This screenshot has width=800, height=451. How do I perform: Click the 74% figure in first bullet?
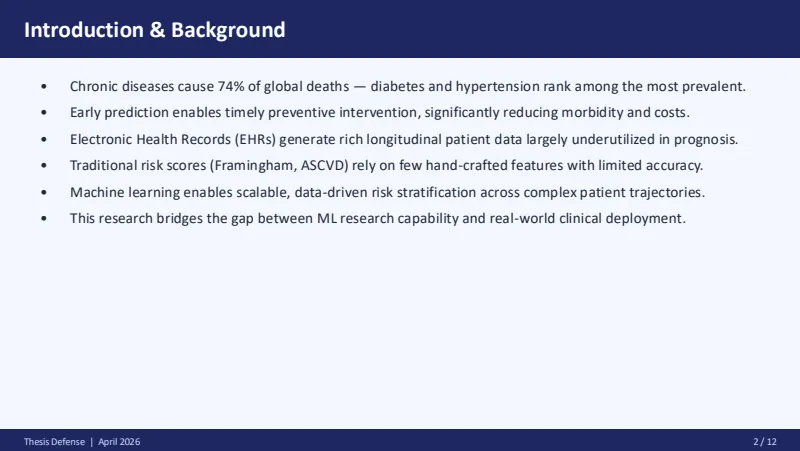[231, 86]
